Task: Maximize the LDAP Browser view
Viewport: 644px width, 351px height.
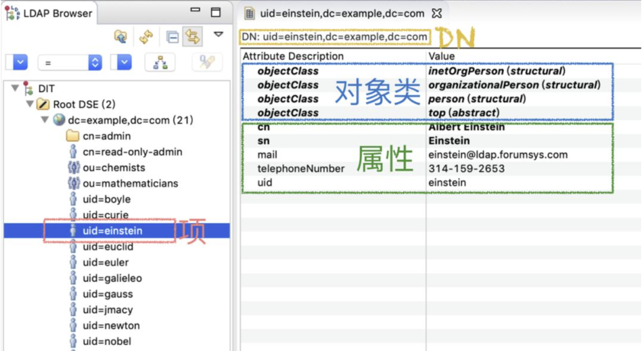Action: tap(216, 12)
